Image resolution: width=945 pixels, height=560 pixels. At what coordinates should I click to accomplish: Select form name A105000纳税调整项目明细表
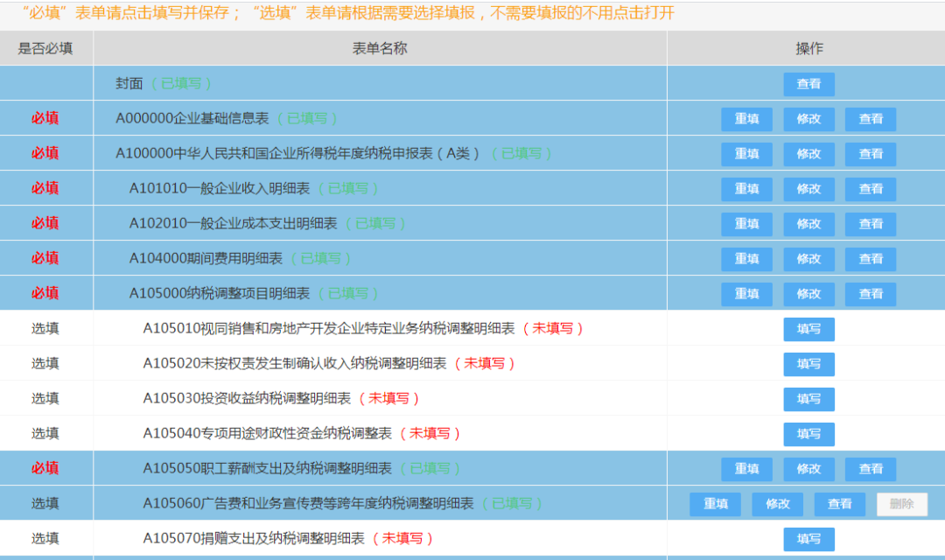220,293
